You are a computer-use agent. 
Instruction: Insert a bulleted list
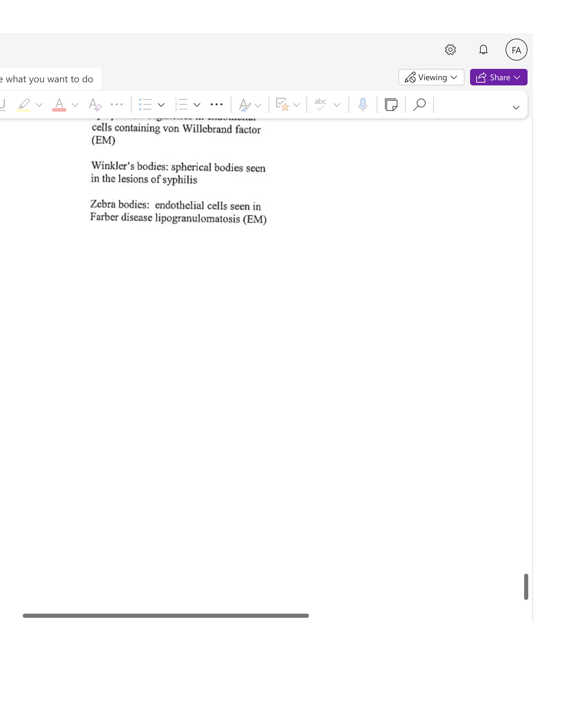145,104
